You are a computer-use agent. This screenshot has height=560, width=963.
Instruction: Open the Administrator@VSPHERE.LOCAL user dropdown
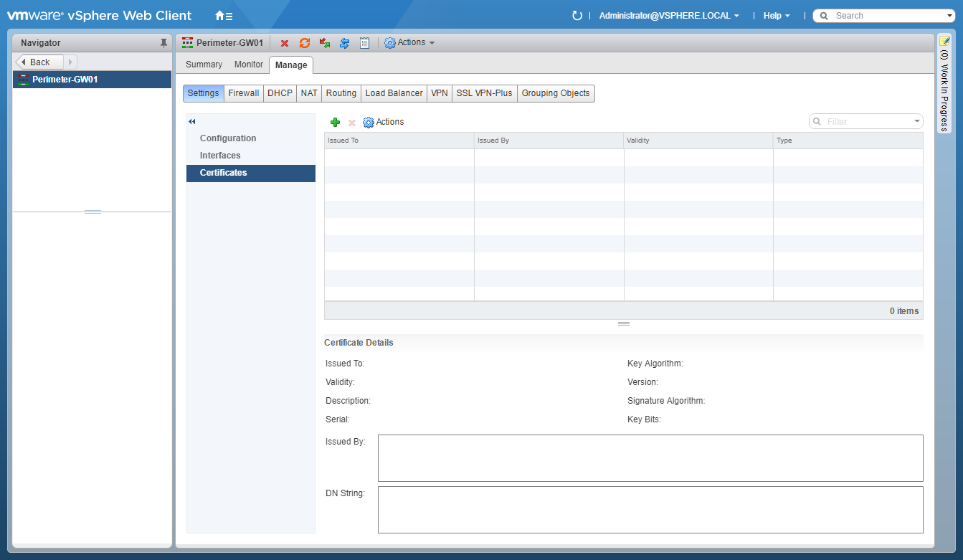[x=668, y=16]
